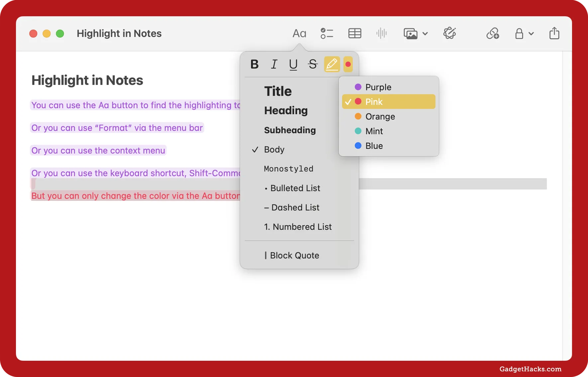The height and width of the screenshot is (377, 588).
Task: Share the note with the share icon
Action: 554,33
